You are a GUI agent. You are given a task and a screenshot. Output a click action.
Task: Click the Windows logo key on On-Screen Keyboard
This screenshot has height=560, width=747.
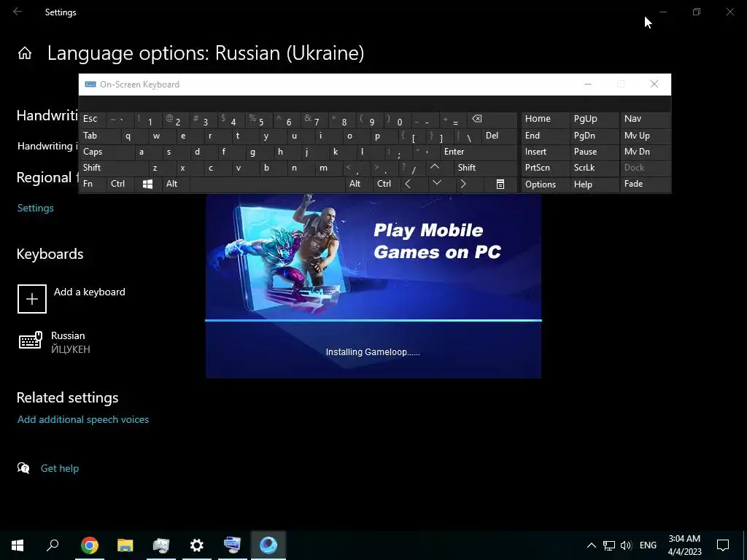point(147,184)
